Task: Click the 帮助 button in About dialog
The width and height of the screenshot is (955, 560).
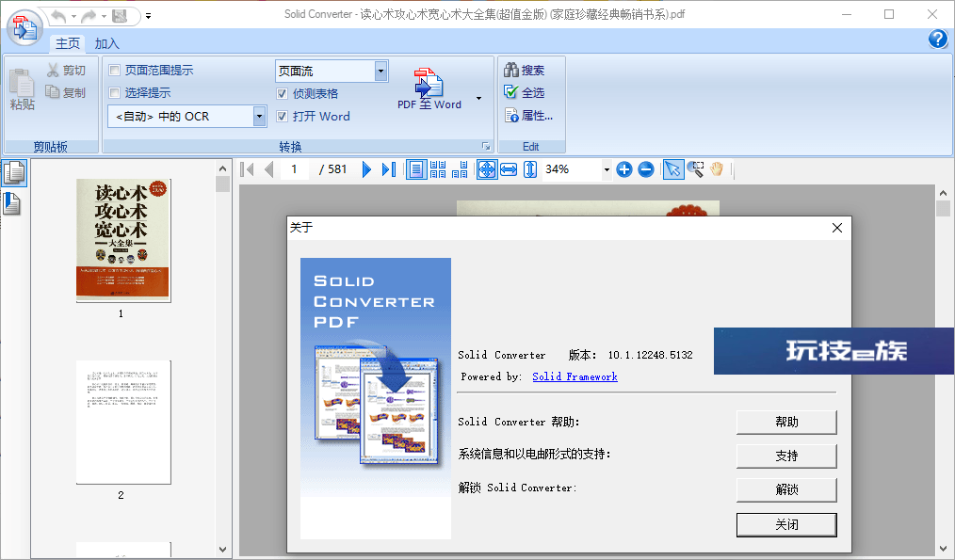Action: click(786, 422)
